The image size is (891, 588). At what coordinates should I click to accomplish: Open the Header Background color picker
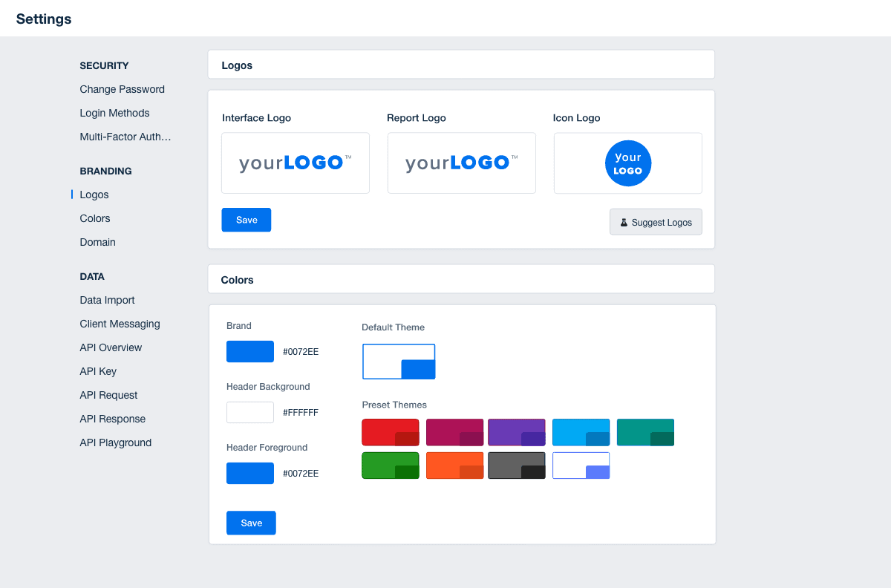(249, 412)
